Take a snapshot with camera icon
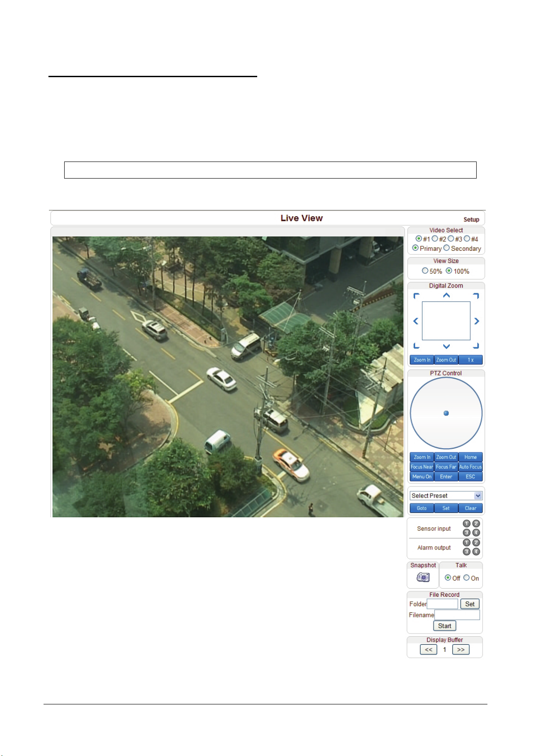535x756 pixels. coord(423,577)
